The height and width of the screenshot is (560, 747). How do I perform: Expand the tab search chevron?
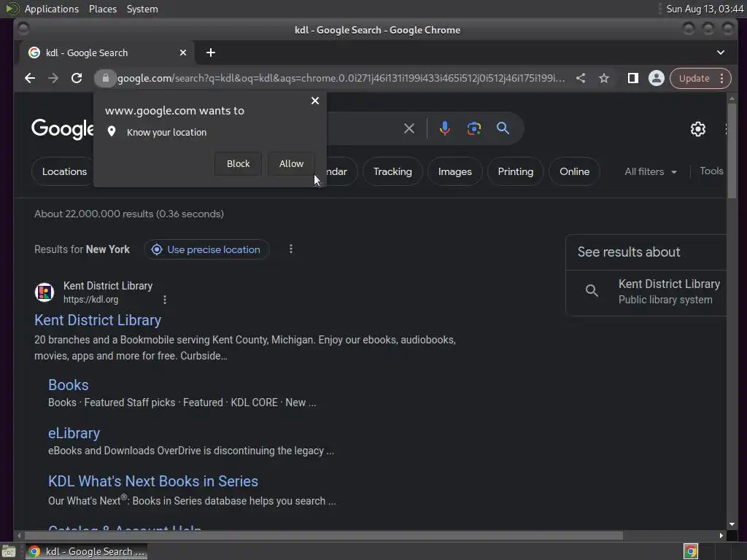(x=720, y=52)
